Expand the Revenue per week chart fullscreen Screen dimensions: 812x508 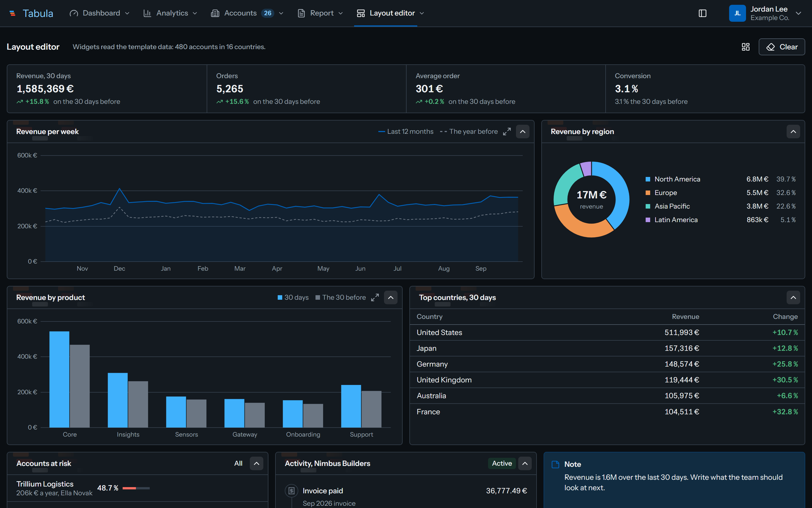tap(507, 131)
